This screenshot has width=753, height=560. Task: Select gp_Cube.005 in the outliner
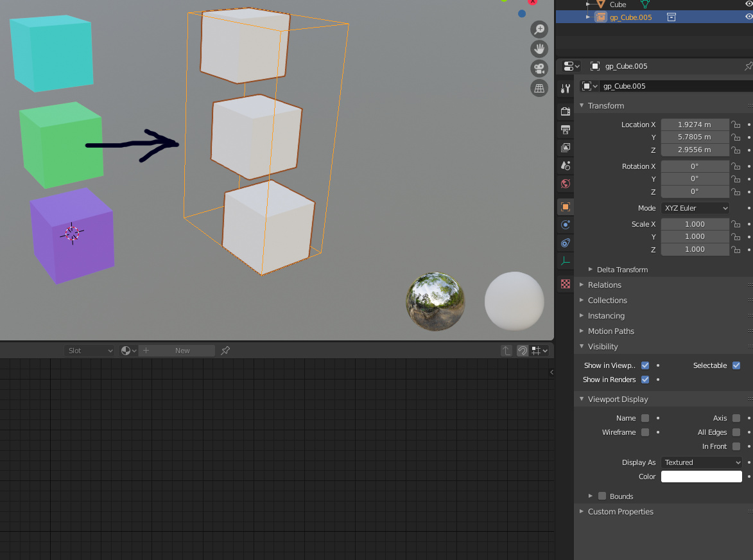(630, 17)
